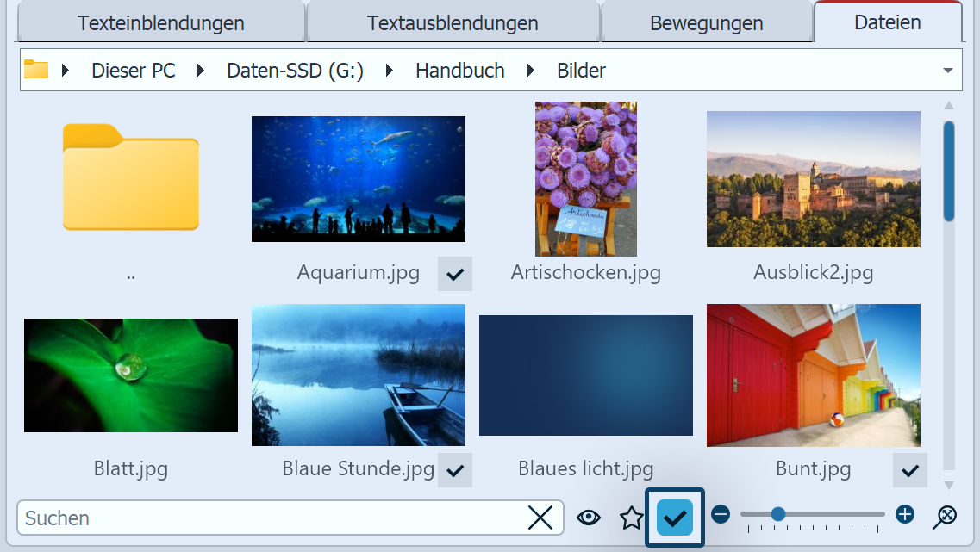The image size is (980, 552).
Task: Click the zoom in plus icon
Action: click(905, 515)
